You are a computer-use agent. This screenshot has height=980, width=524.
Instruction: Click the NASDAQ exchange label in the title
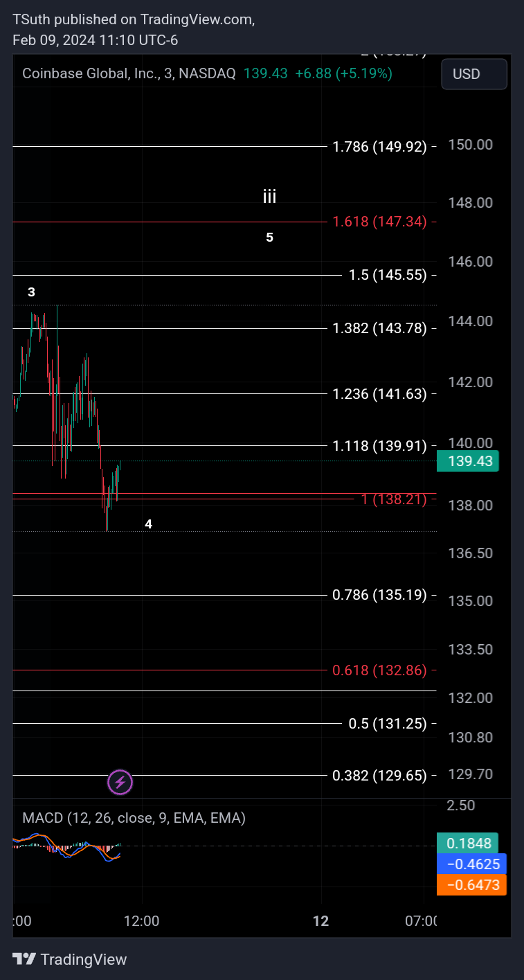click(x=207, y=73)
